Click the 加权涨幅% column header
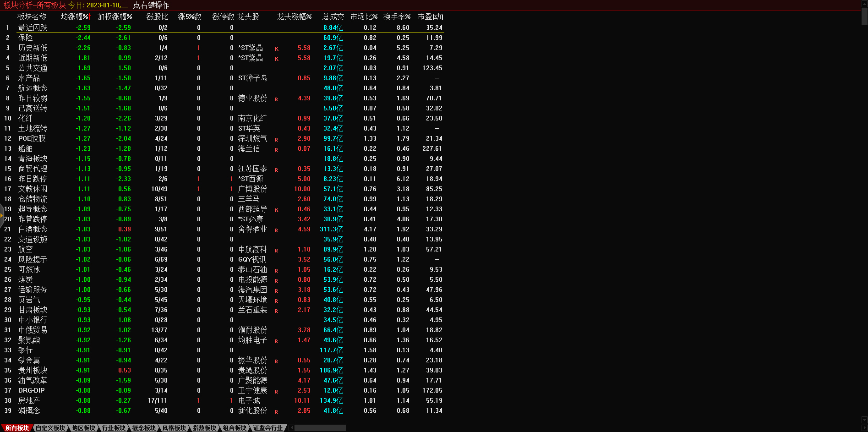This screenshot has height=432, width=868. (115, 16)
